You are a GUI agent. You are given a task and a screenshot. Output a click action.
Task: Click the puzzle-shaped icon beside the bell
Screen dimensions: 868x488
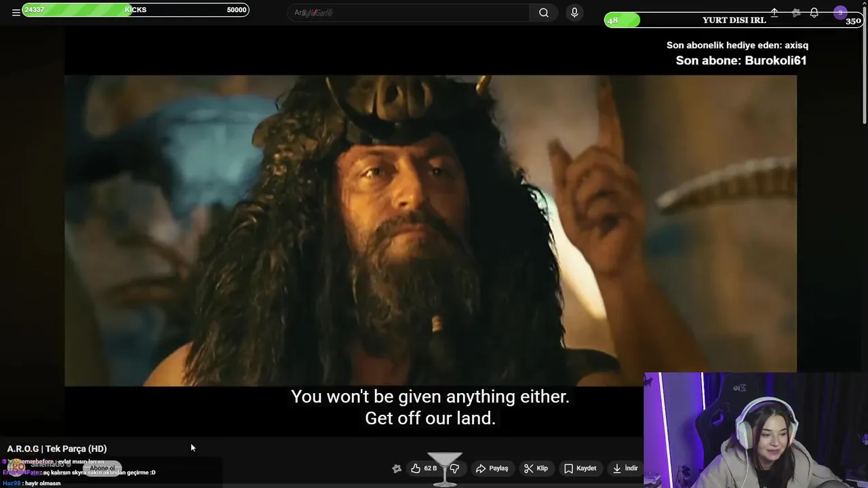[796, 12]
